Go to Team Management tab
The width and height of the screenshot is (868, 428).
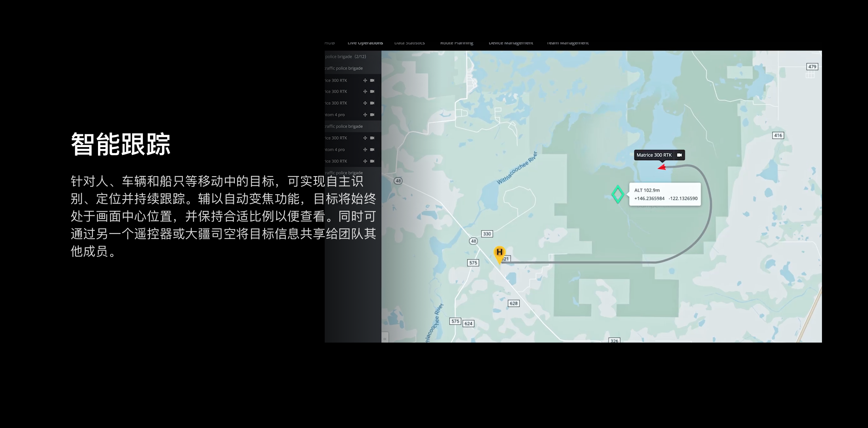pos(567,43)
